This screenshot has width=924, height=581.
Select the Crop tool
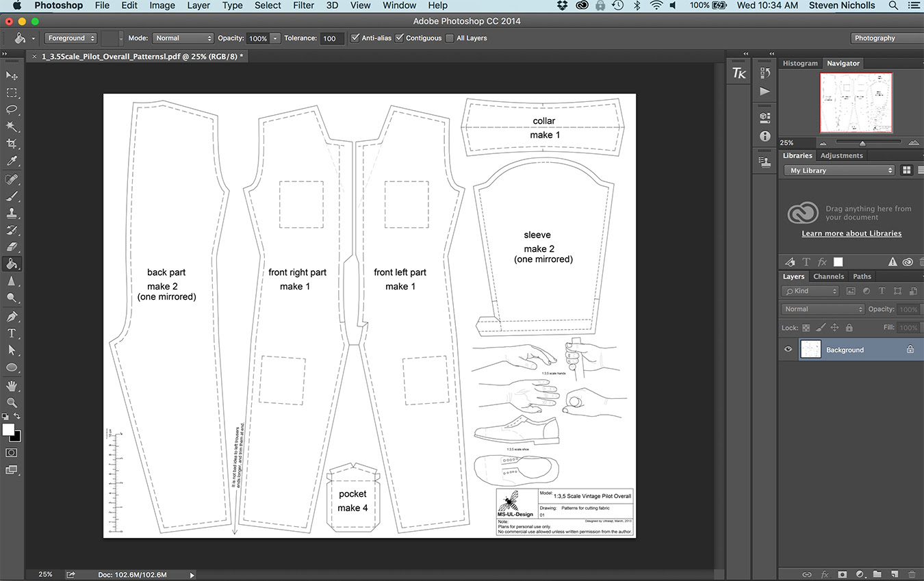point(12,144)
